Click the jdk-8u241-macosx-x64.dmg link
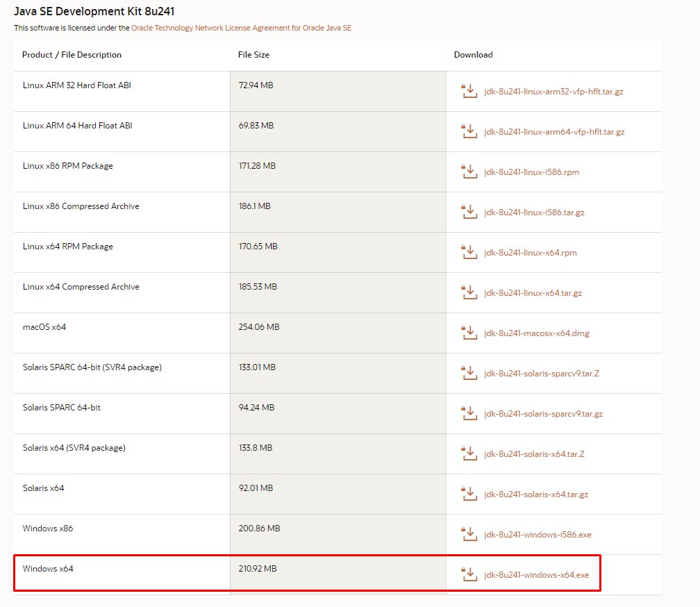Image resolution: width=700 pixels, height=607 pixels. point(537,333)
